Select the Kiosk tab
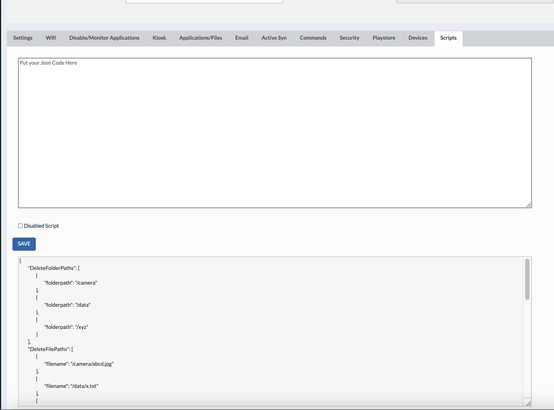The width and height of the screenshot is (554, 410). point(159,38)
